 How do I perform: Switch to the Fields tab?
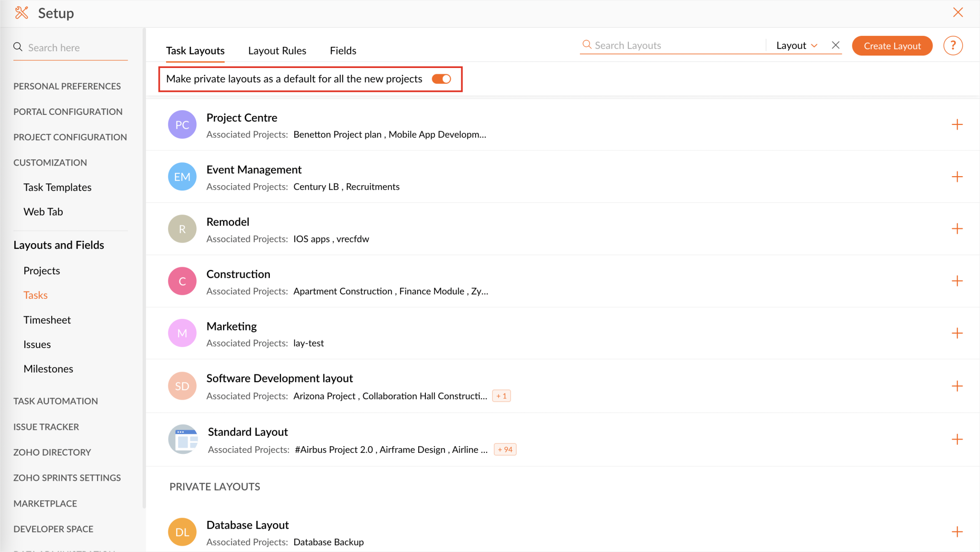pyautogui.click(x=343, y=50)
